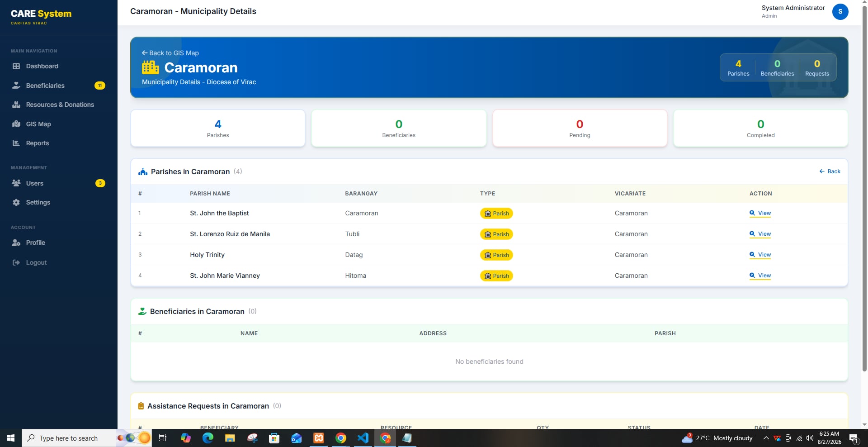This screenshot has width=868, height=447.
Task: Click the Users group icon in sidebar
Action: point(16,183)
